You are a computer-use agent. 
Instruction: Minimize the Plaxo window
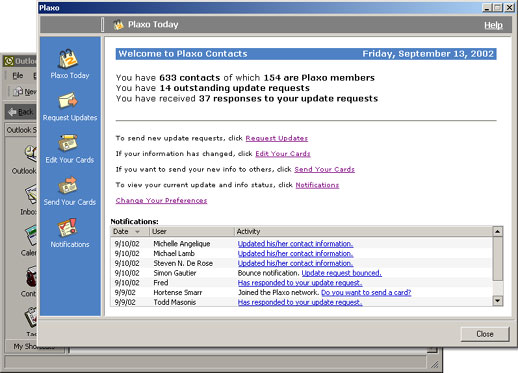tap(487, 8)
